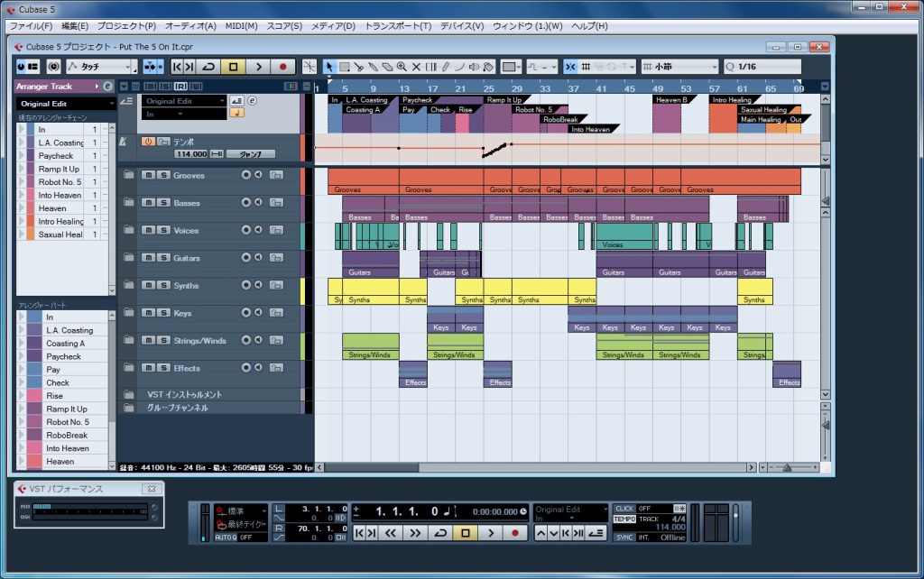Expand the Effects folder track

(x=128, y=368)
